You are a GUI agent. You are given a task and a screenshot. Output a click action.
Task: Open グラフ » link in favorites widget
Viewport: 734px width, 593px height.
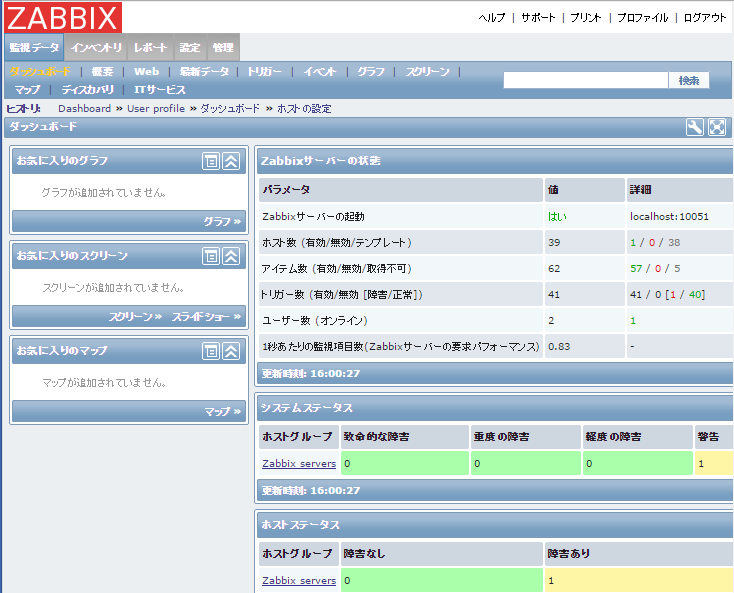(x=222, y=221)
